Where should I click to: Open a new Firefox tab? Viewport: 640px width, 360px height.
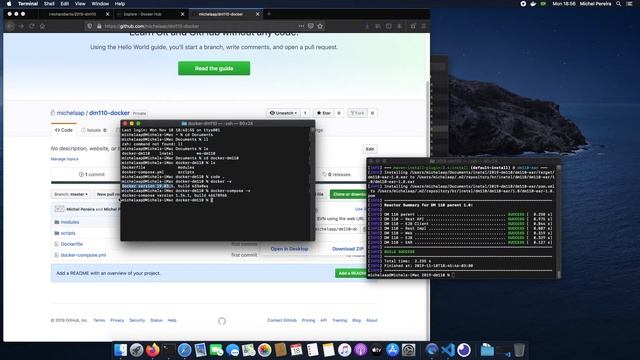(269, 14)
